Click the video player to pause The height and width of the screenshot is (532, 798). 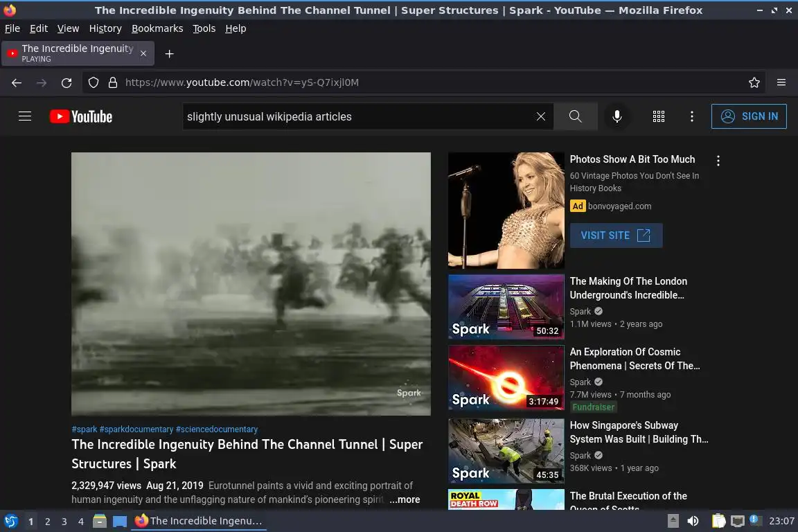(251, 283)
